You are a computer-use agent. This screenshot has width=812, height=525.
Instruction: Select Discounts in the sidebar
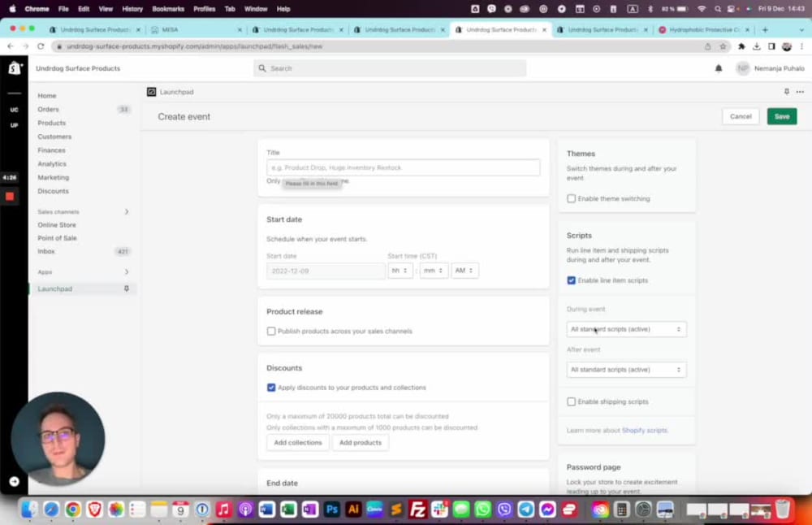53,191
